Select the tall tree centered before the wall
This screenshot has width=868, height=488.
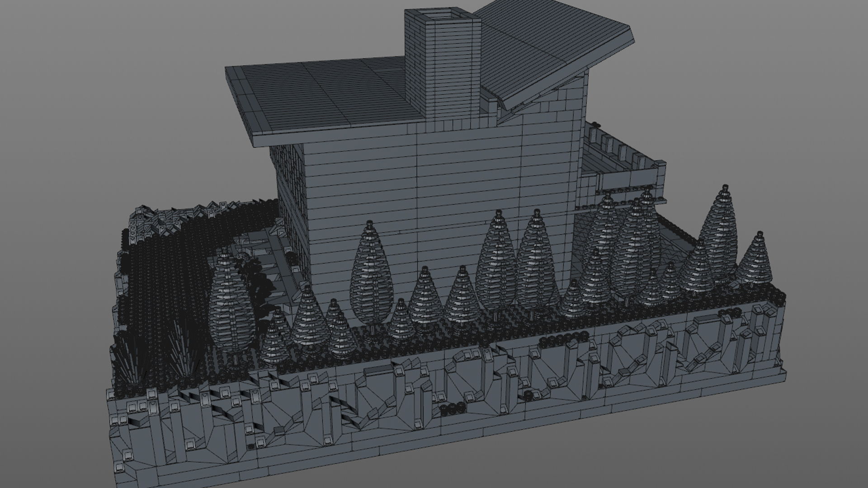pyautogui.click(x=371, y=276)
